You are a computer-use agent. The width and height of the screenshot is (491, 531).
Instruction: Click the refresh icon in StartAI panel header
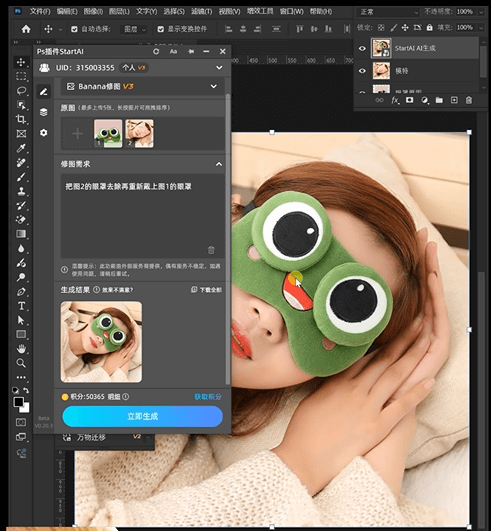[x=156, y=51]
